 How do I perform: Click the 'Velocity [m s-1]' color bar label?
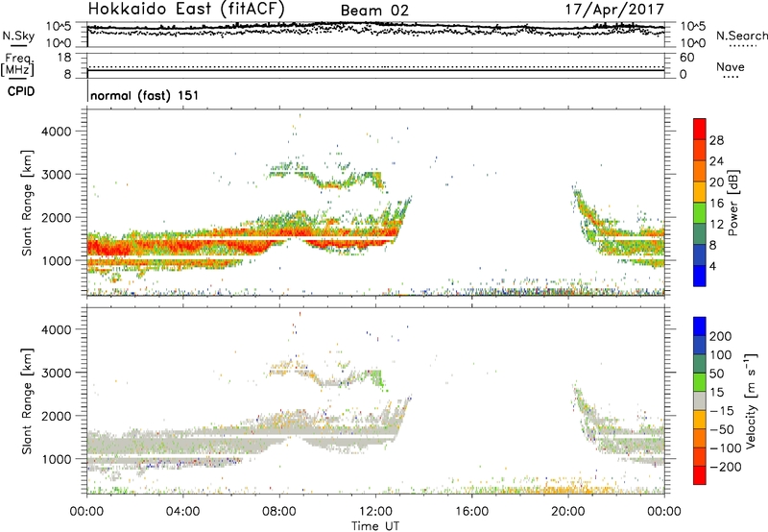pos(751,401)
